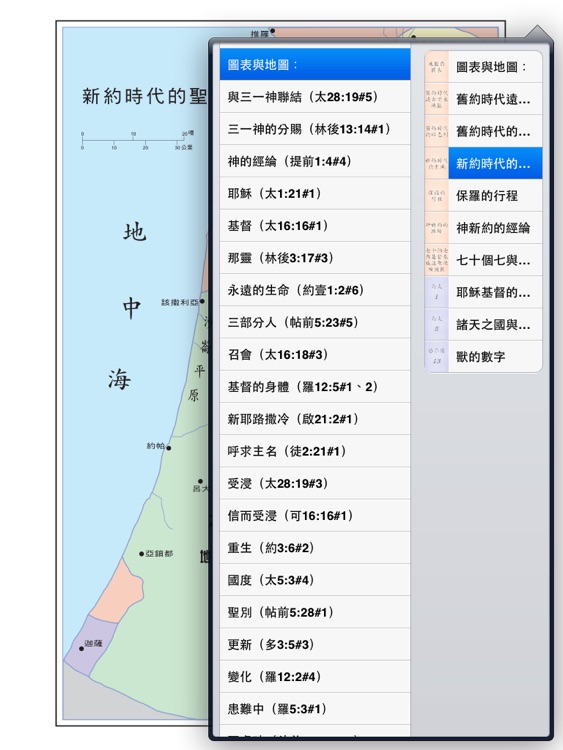The width and height of the screenshot is (563, 750).
Task: Choose 基督的身體 (羅12:5#1、2) row
Action: tap(315, 387)
